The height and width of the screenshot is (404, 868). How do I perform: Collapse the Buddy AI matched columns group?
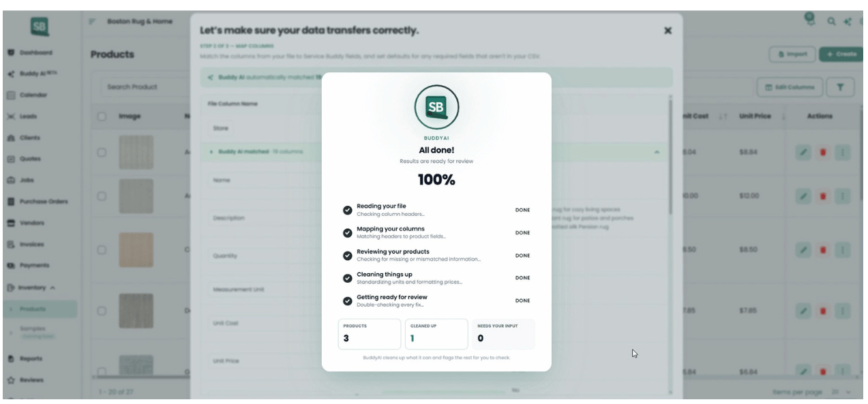pos(657,152)
